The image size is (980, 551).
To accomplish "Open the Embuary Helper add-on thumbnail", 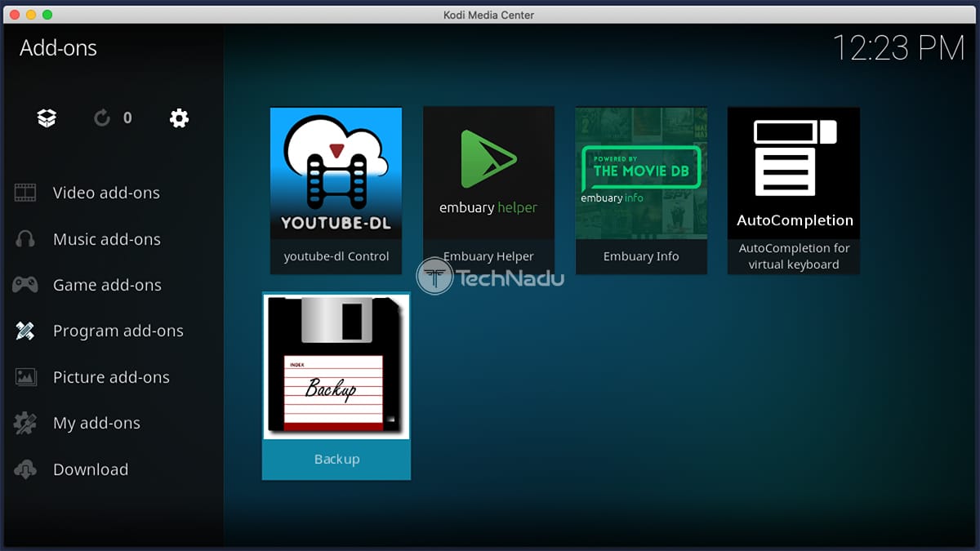I will tap(488, 173).
